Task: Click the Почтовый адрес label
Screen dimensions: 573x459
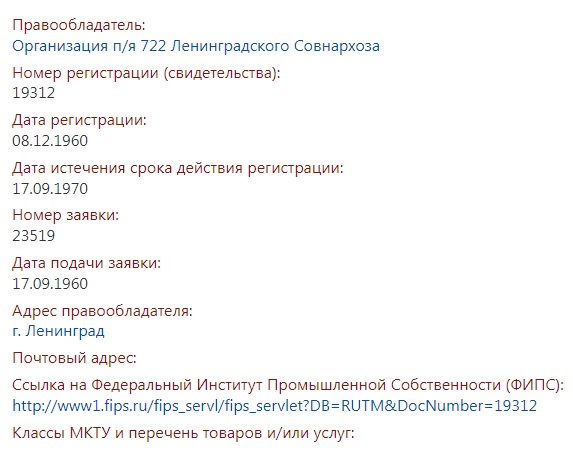Action: pyautogui.click(x=75, y=358)
